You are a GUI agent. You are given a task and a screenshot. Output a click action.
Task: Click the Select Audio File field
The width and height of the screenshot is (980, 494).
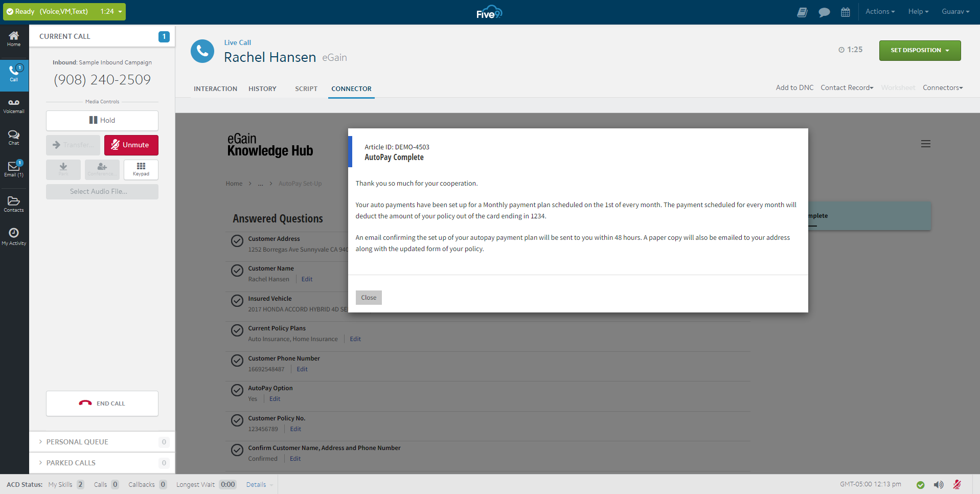(x=102, y=191)
